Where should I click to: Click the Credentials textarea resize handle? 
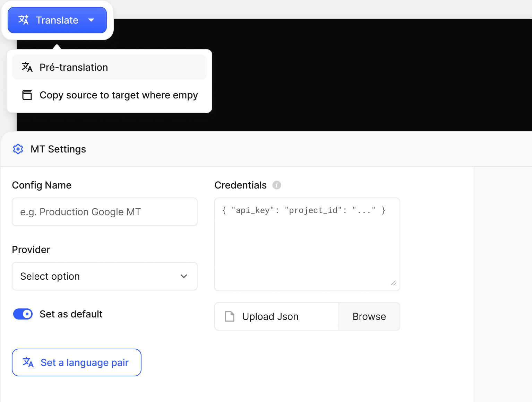coord(394,283)
